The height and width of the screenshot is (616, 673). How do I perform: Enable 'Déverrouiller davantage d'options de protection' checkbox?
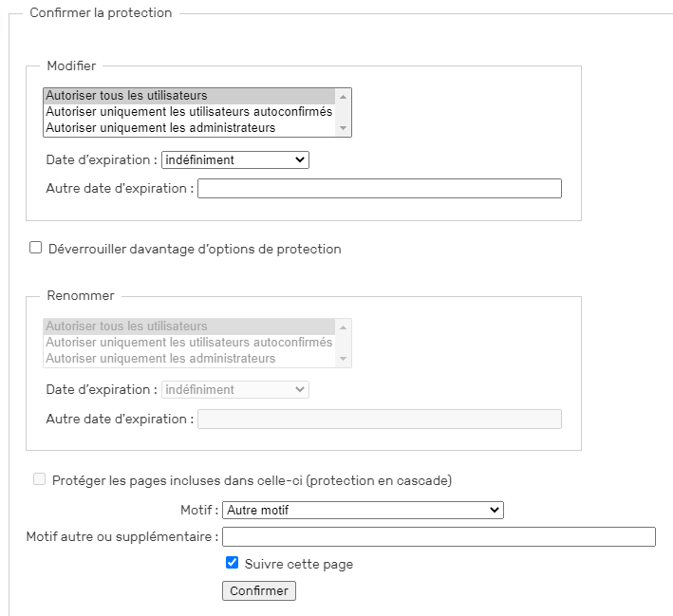coord(36,248)
